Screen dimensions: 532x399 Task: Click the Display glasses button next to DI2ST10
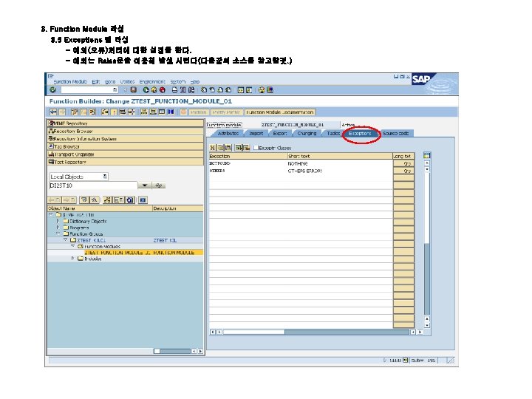point(158,185)
